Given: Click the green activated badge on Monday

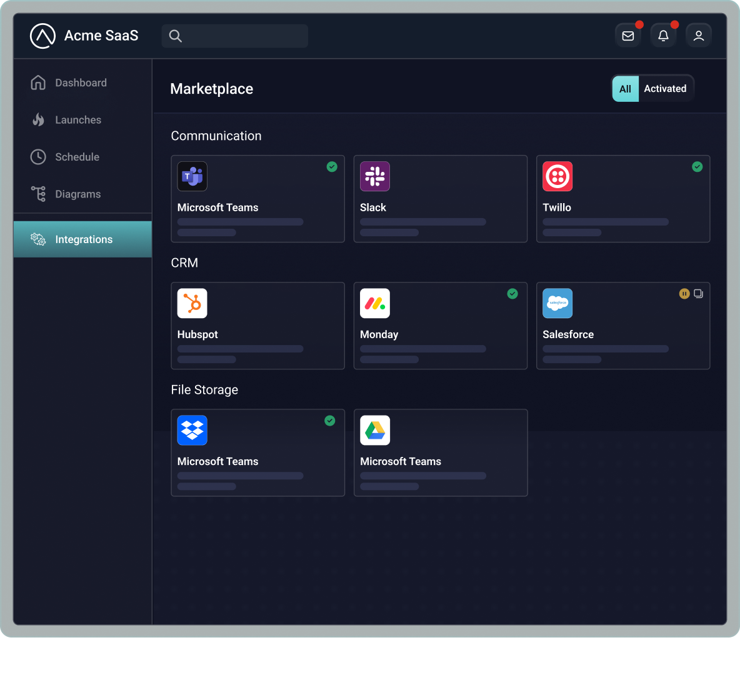Looking at the screenshot, I should click(x=512, y=294).
